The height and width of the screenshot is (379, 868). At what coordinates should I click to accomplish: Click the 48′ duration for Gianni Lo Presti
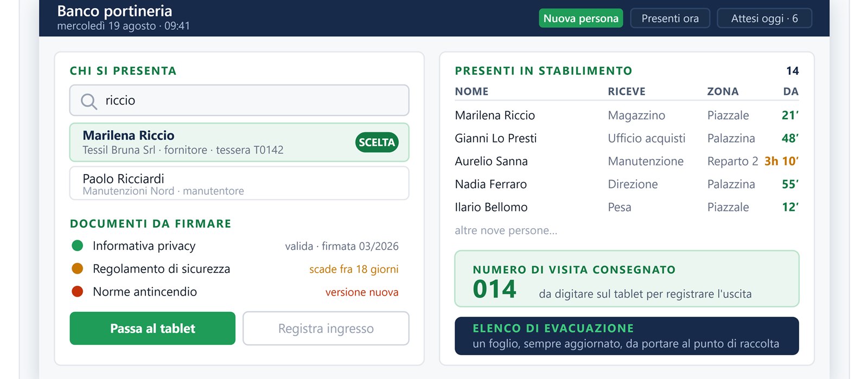tap(790, 138)
